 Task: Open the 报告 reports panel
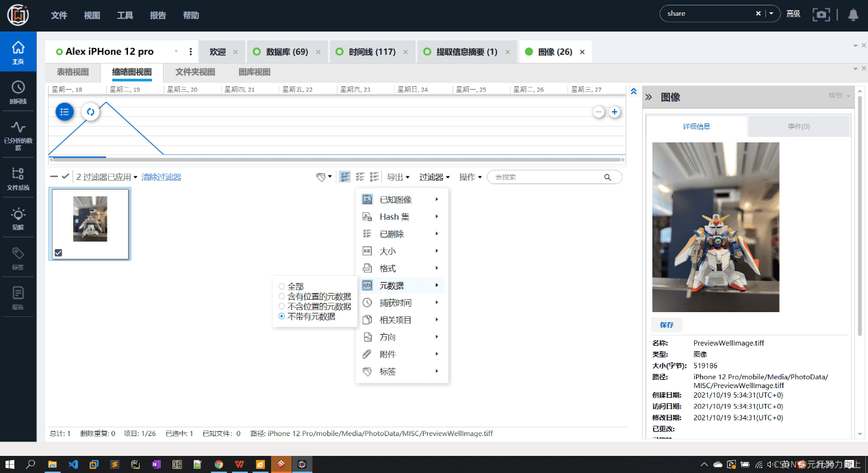[x=18, y=296]
